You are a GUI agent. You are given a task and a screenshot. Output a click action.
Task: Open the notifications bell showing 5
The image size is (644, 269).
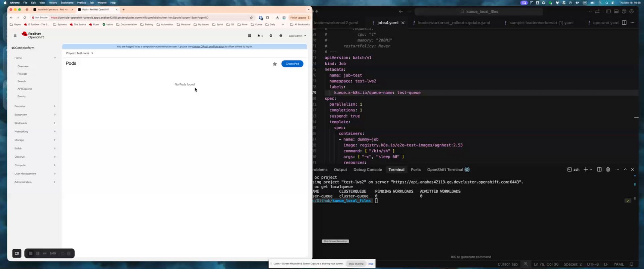pos(260,36)
